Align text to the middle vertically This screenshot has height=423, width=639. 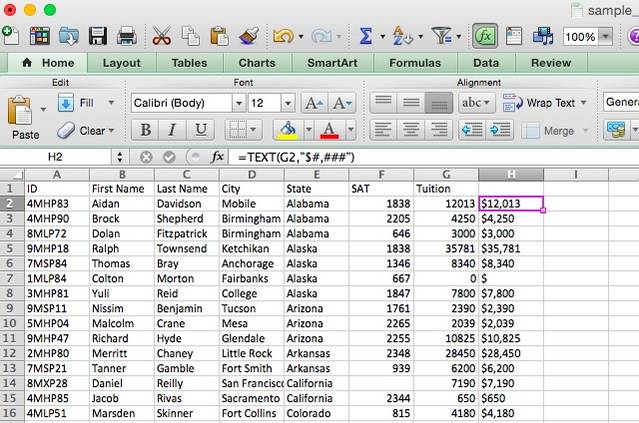pos(411,103)
